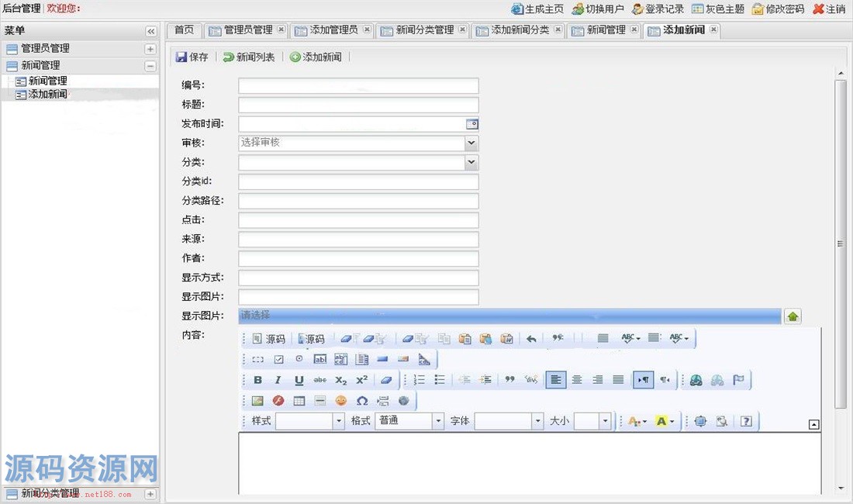This screenshot has height=504, width=853.
Task: Justify the editor text
Action: tap(619, 380)
